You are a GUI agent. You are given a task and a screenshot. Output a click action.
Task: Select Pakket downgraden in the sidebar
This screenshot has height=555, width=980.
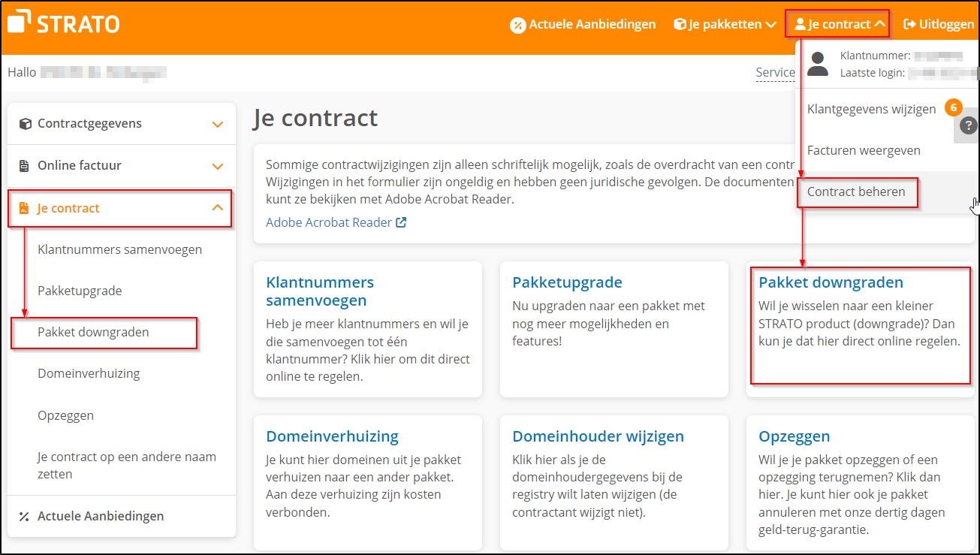coord(93,332)
